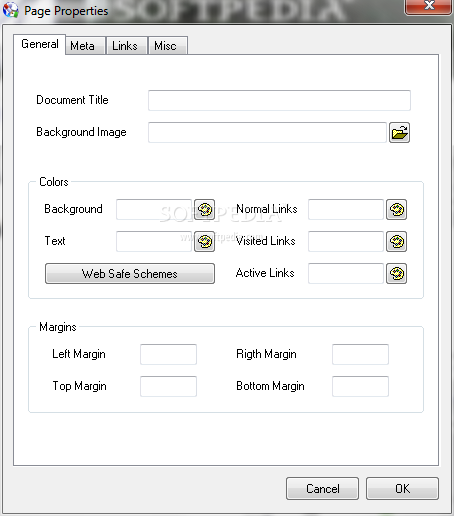Click the Text color value field

154,241
